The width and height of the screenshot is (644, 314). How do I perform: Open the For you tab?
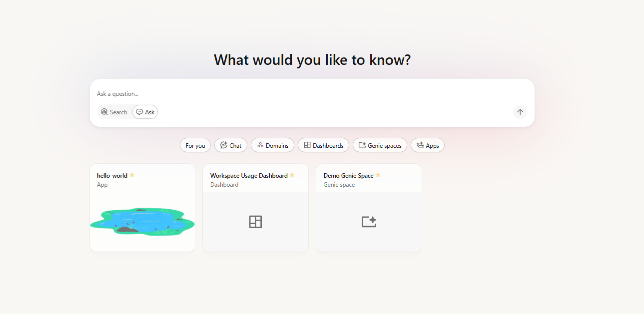click(x=195, y=145)
